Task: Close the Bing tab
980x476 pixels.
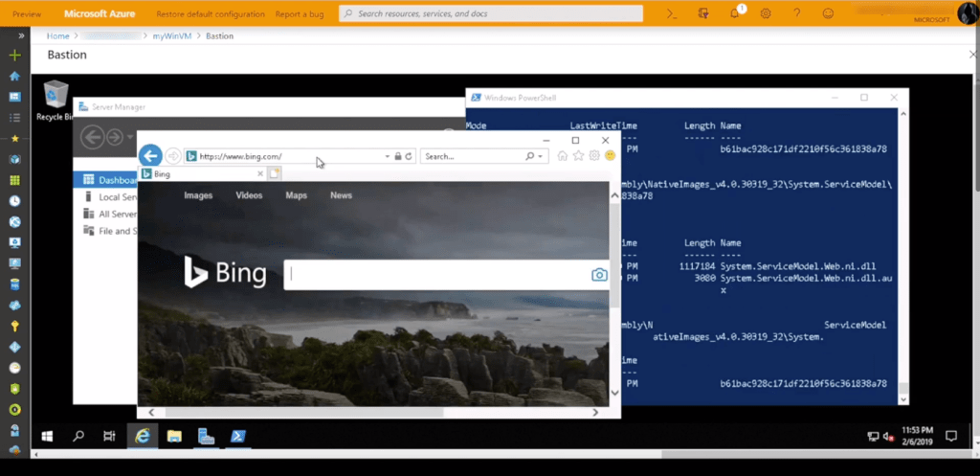Action: pyautogui.click(x=260, y=174)
